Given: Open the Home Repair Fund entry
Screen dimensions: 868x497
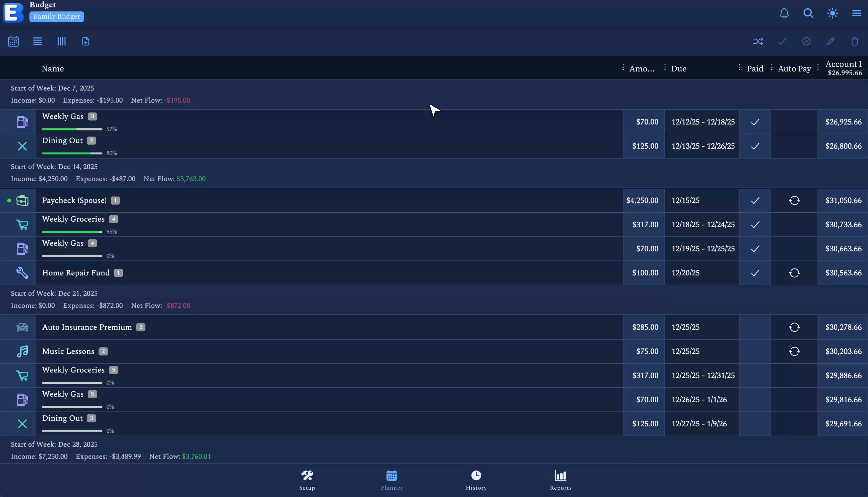Looking at the screenshot, I should coord(76,273).
